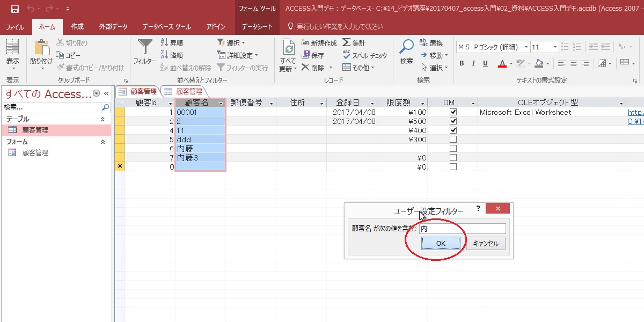Switch to the 外部データ ribbon tab
Viewport: 644px width, 322px height.
pos(113,27)
